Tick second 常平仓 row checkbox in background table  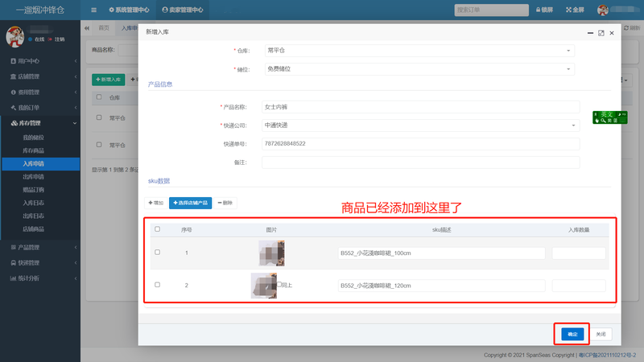(99, 145)
